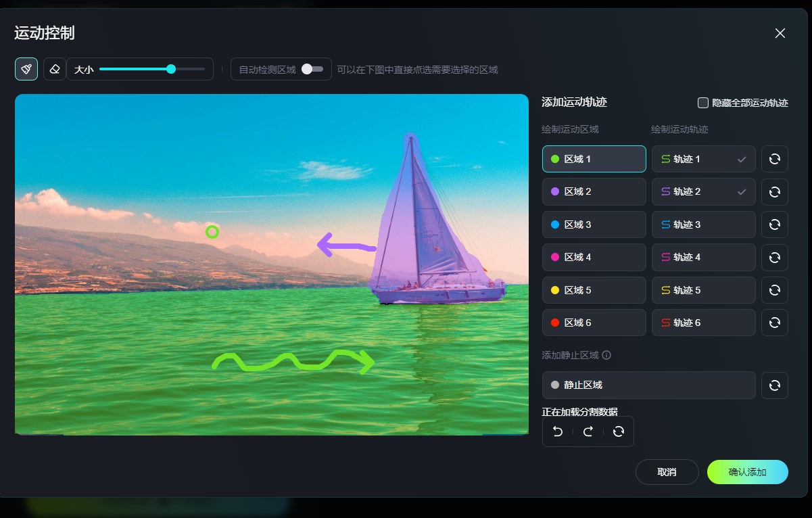Click the green circle marker on canvas

pos(212,232)
